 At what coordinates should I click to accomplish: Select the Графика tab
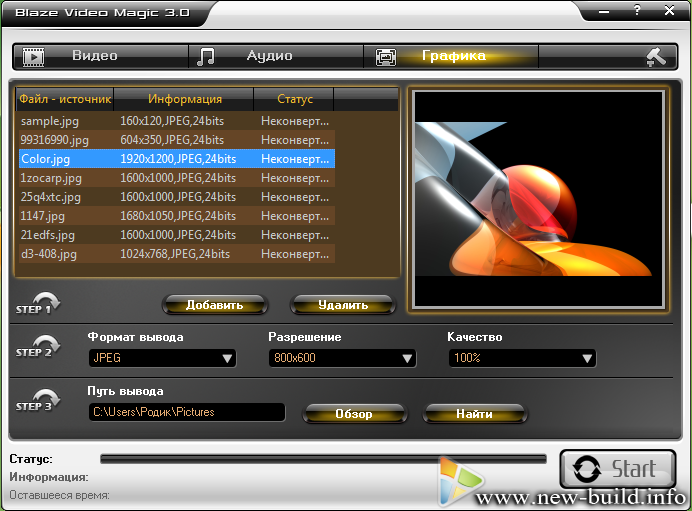click(x=451, y=56)
